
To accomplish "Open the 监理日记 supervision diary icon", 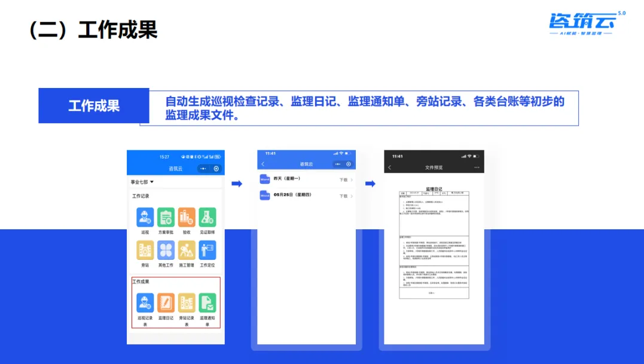I will (165, 302).
